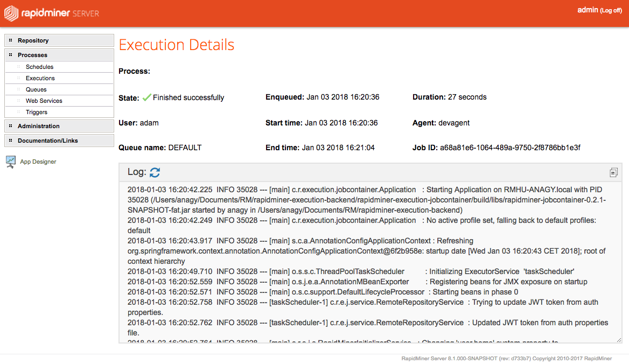Click the log panel resize handle
This screenshot has height=364, width=629.
tap(619, 340)
